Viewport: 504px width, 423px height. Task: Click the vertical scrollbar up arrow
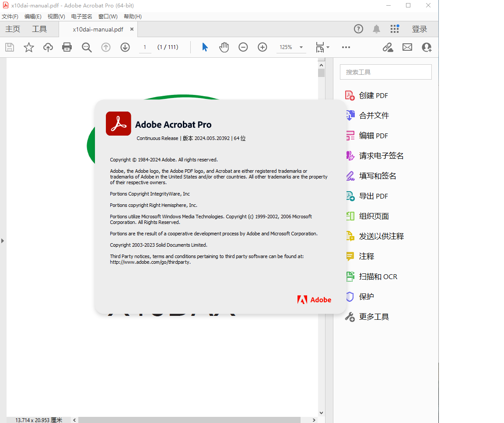coord(321,65)
